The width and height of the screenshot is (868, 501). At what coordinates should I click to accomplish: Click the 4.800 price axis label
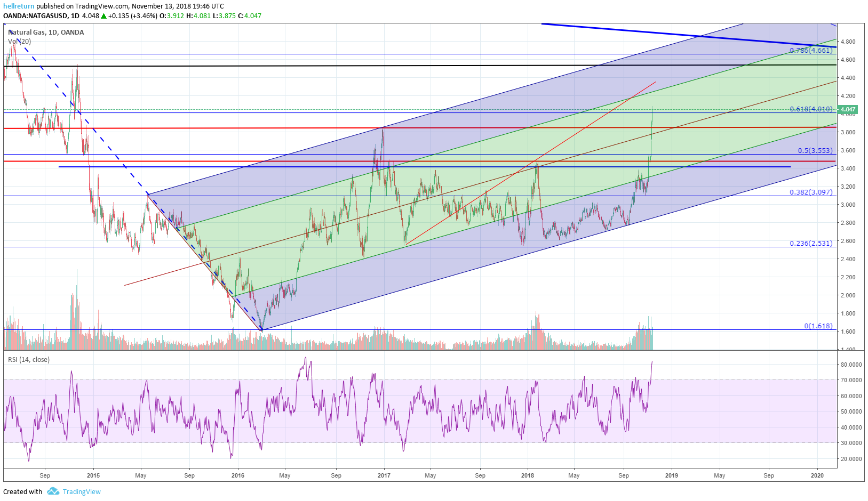[848, 42]
